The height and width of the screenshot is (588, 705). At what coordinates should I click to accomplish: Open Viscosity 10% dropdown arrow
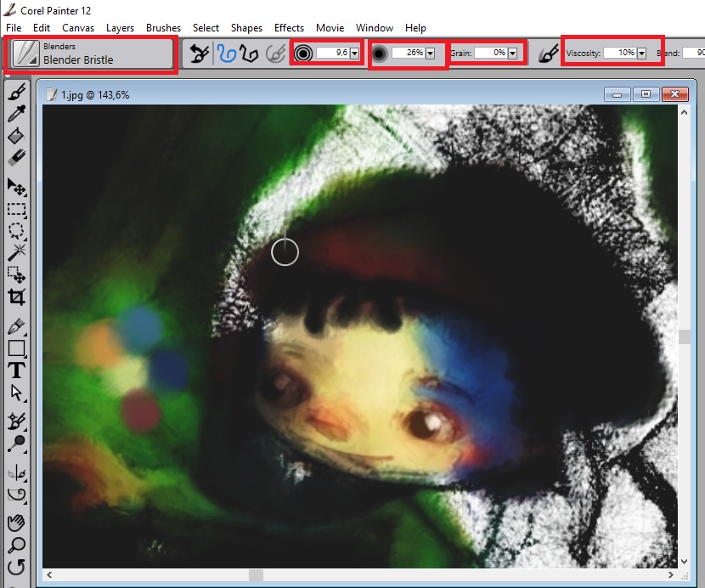click(641, 53)
